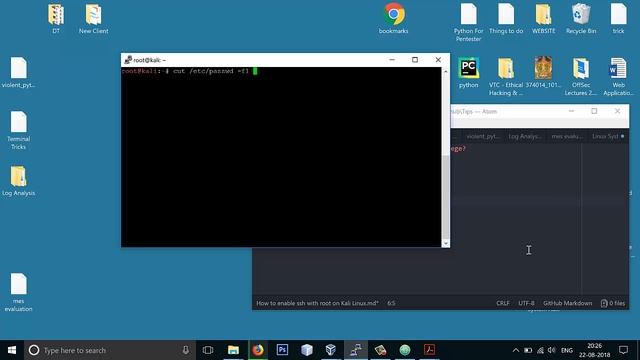Image resolution: width=640 pixels, height=360 pixels.
Task: Open the network status tray icon
Action: tap(540, 350)
